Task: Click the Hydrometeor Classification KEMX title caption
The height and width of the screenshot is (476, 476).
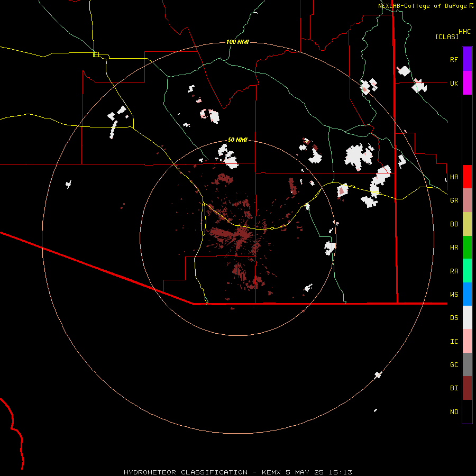Action: [237, 472]
